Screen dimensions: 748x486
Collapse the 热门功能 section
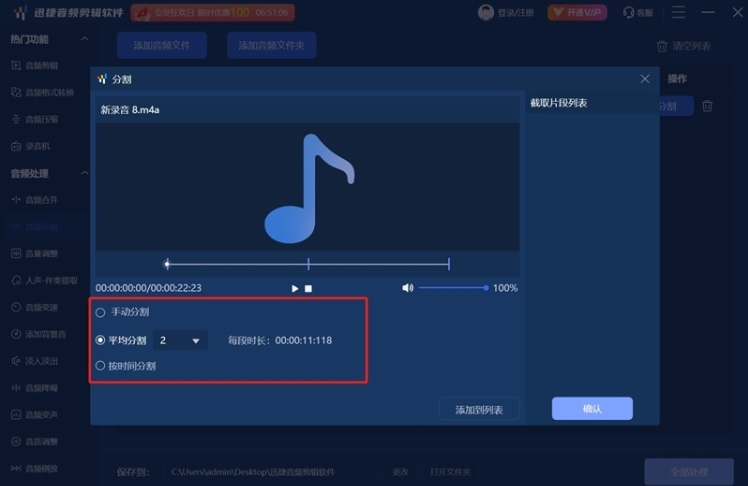coord(84,39)
